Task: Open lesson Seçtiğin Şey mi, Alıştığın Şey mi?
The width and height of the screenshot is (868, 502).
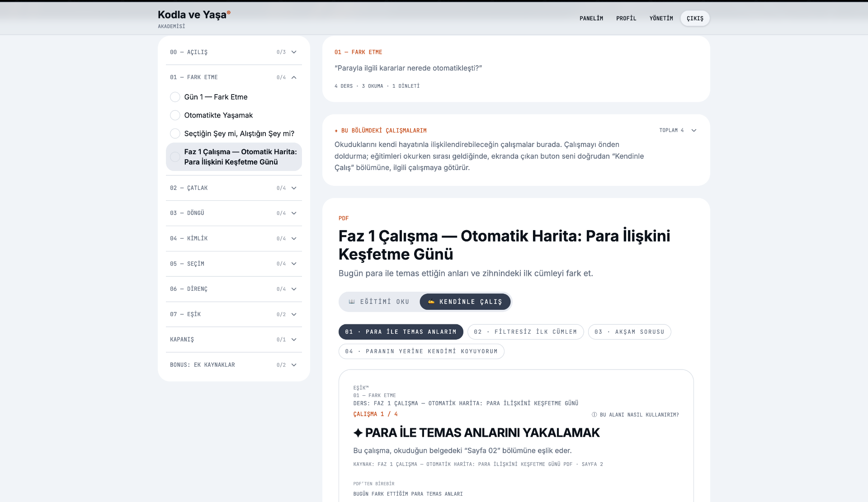Action: (x=239, y=133)
